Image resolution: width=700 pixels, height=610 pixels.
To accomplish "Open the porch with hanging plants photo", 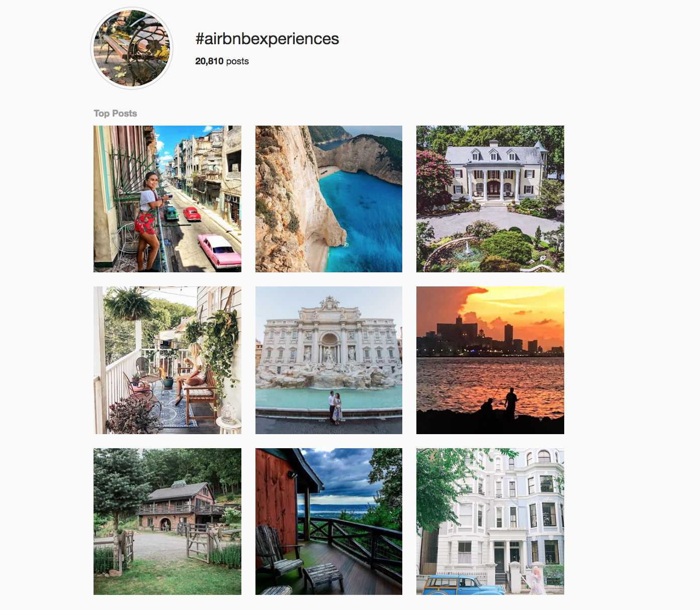I will [167, 360].
